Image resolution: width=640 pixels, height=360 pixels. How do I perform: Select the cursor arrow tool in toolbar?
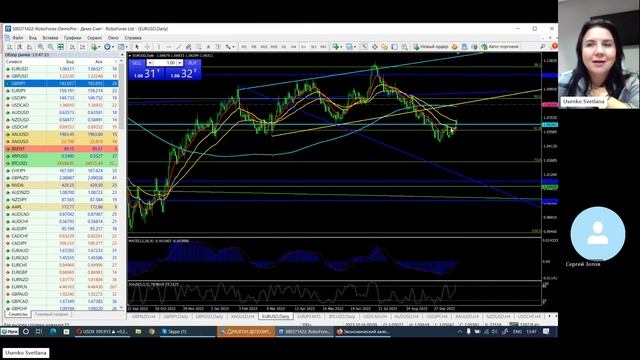[137, 47]
